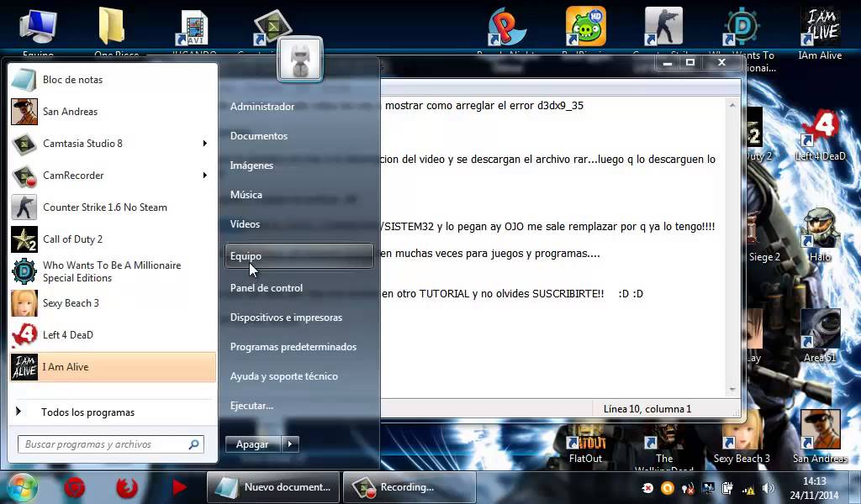861x504 pixels.
Task: Click the Call of Duty 2 star icon
Action: point(24,239)
